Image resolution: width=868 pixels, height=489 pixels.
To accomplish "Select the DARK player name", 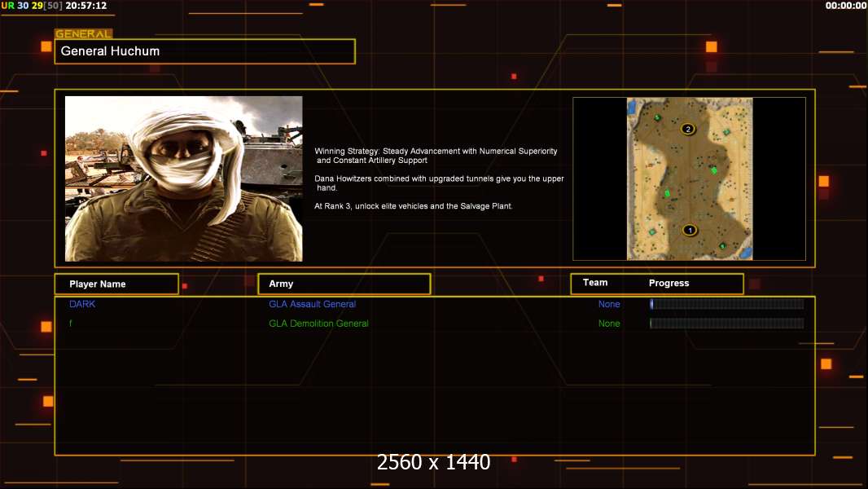I will 82,304.
